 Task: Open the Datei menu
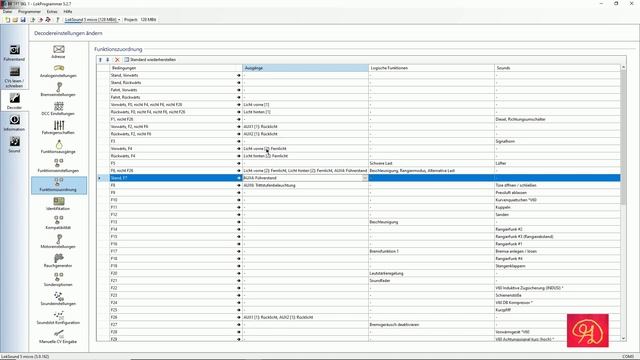pos(7,12)
